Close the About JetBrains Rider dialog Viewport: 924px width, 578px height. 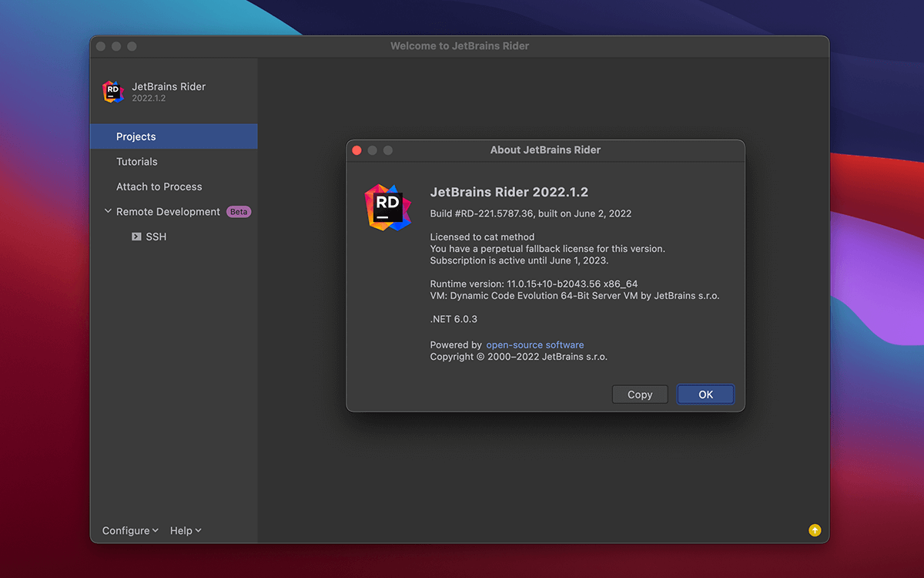tap(357, 150)
